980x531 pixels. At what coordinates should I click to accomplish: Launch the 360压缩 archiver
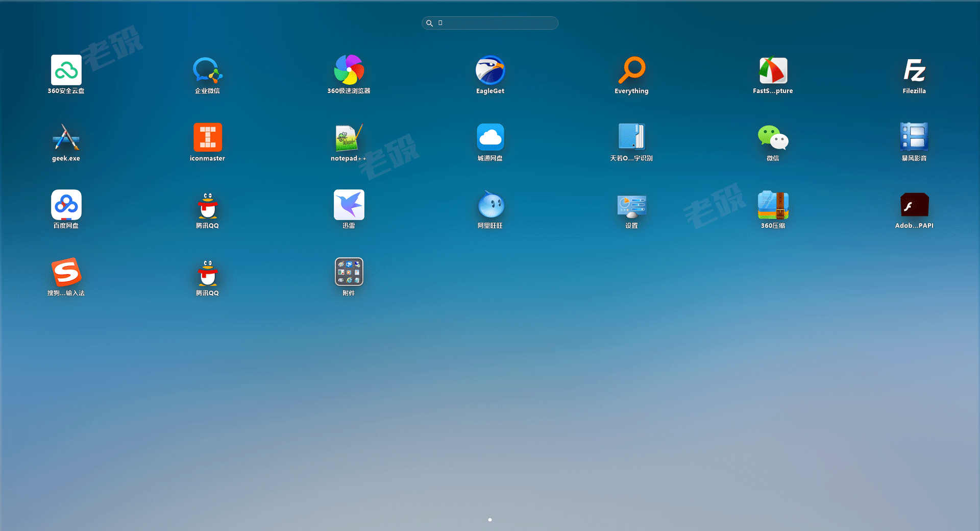pos(773,205)
